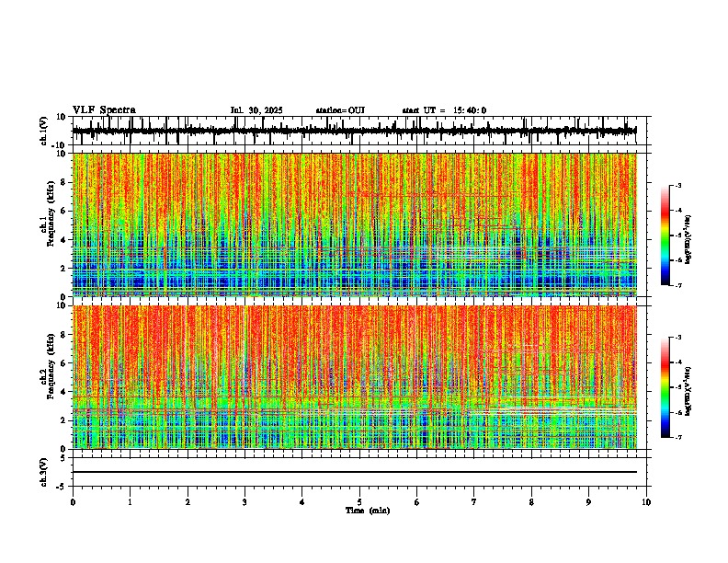Click time axis tick label "8"
Image resolution: width=728 pixels, height=563 pixels.
pos(531,502)
